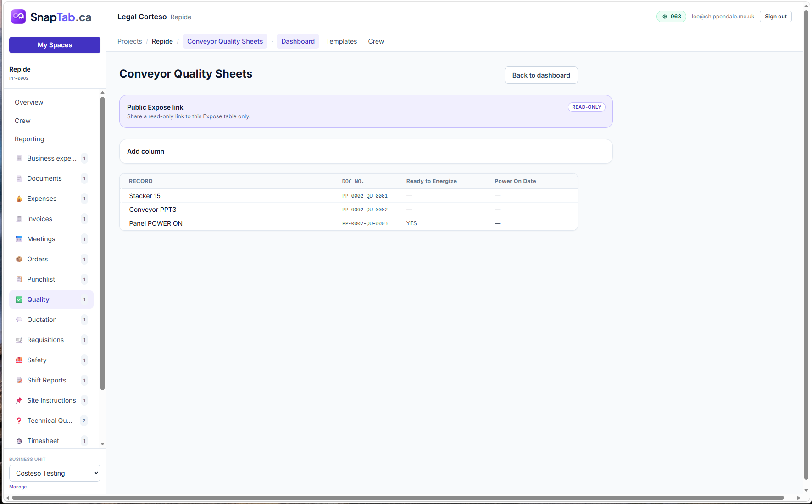The width and height of the screenshot is (812, 504).
Task: Expand the Add column section
Action: tap(366, 151)
